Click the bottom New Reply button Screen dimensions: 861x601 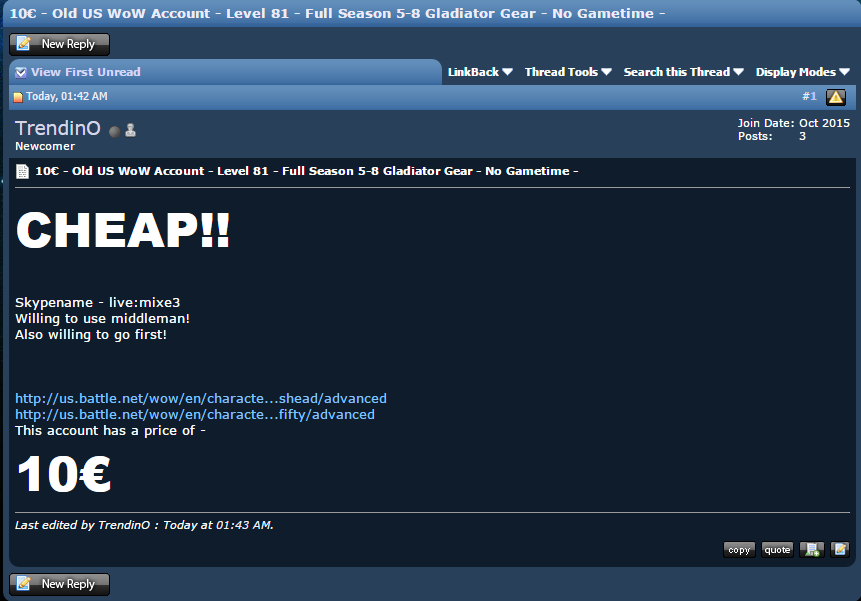(x=59, y=584)
